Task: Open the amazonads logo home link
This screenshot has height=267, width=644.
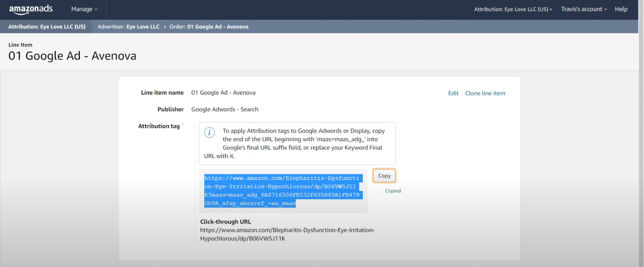Action: pyautogui.click(x=31, y=9)
